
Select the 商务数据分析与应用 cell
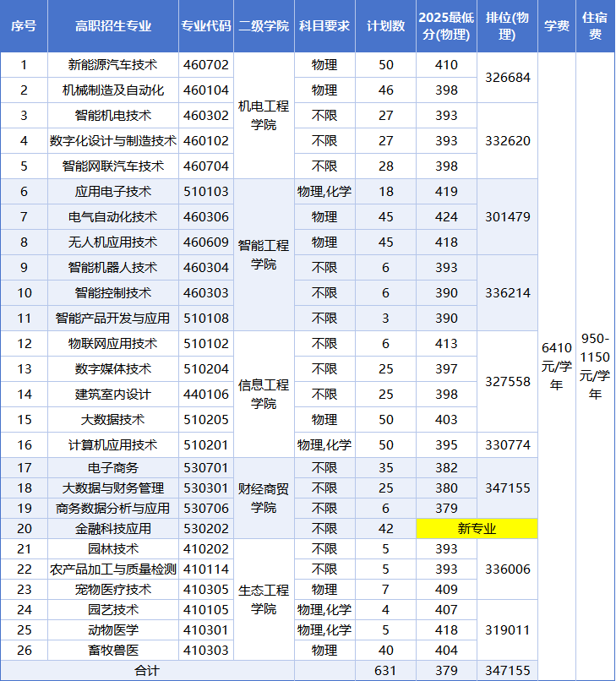pos(113,508)
